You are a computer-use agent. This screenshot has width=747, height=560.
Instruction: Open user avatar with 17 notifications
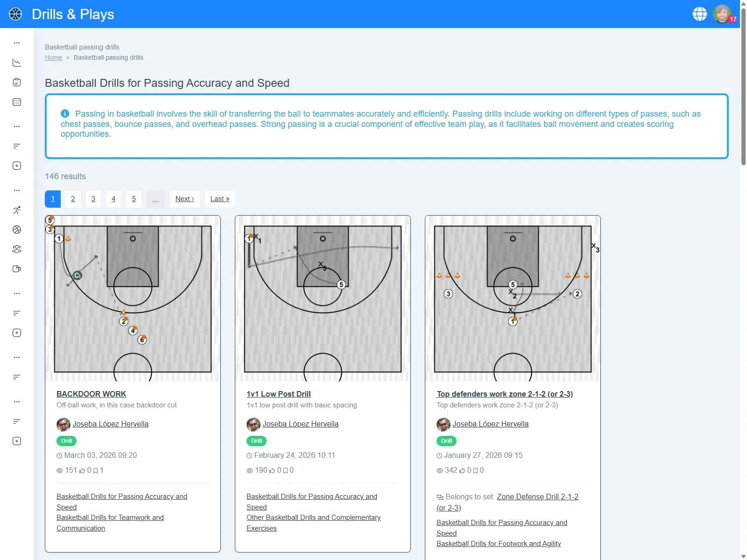(722, 14)
